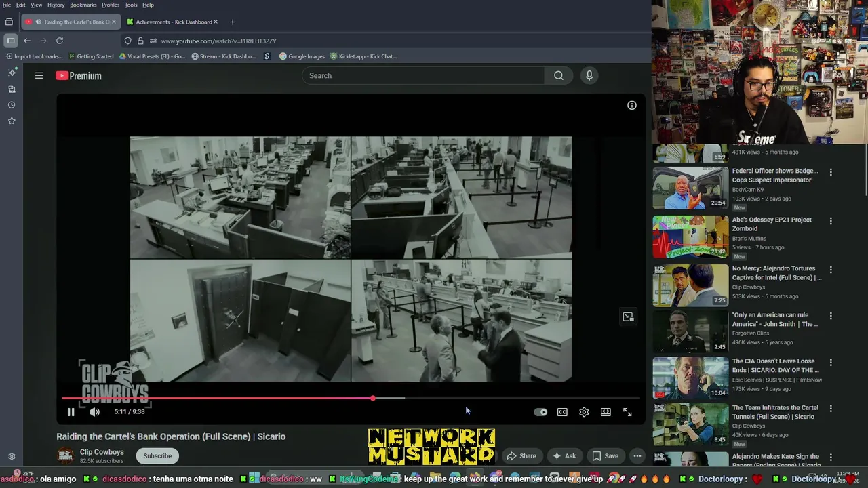Click Ask button
Screen dimensions: 868x488
point(564,456)
